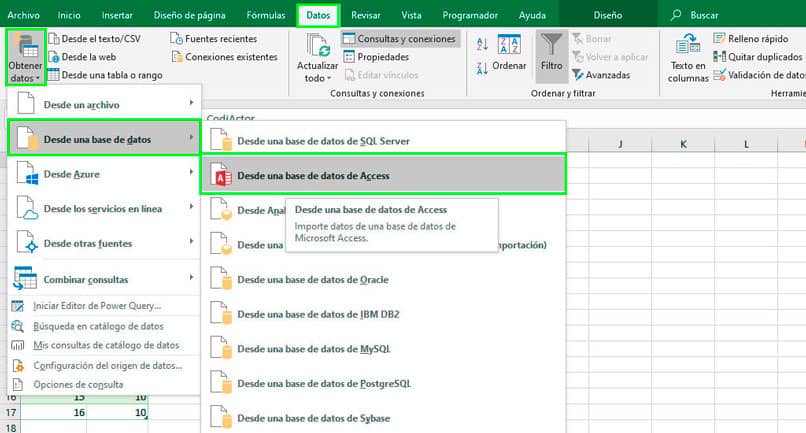The height and width of the screenshot is (433, 806).
Task: Switch to the Insertar tab
Action: click(x=117, y=15)
